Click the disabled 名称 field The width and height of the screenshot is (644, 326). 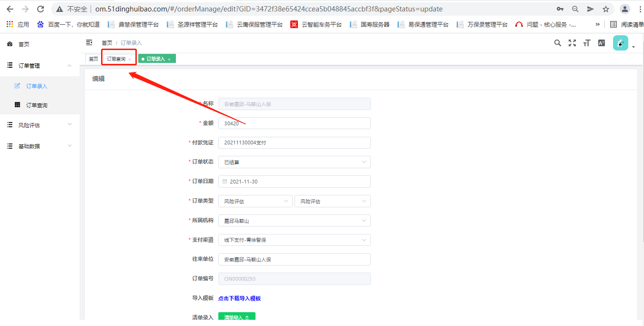294,104
